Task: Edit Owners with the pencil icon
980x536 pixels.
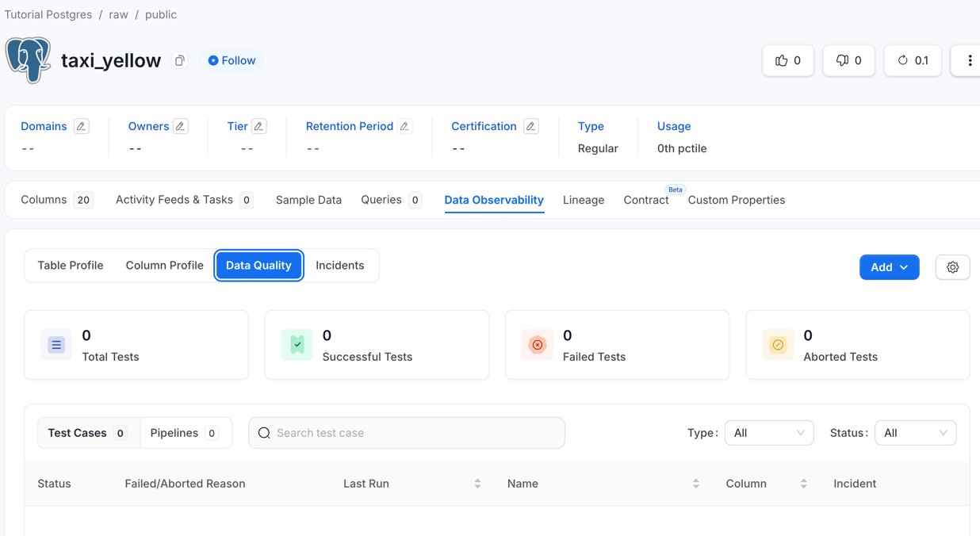Action: coord(181,126)
